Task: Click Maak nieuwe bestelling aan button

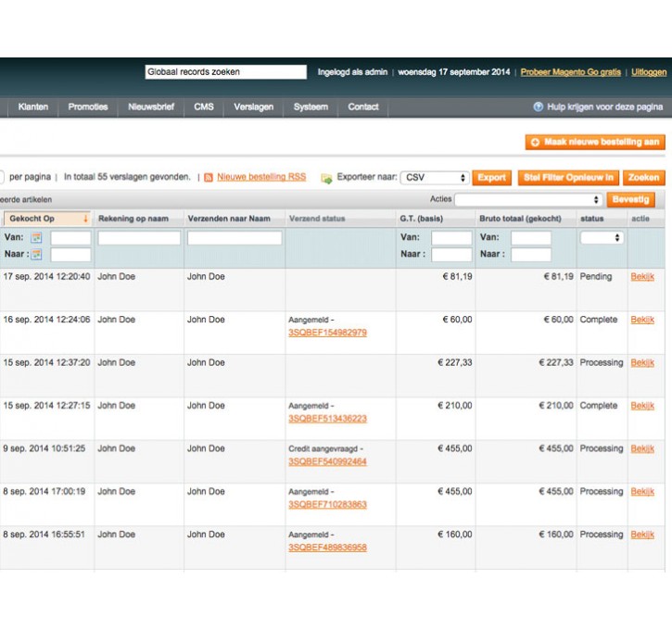Action: coord(595,142)
